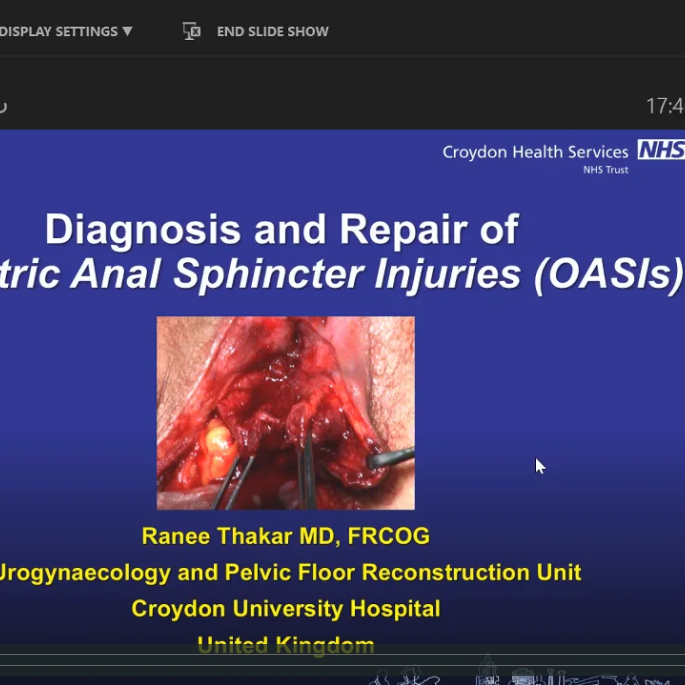The height and width of the screenshot is (685, 685).
Task: Open the Display Settings dropdown
Action: point(58,31)
